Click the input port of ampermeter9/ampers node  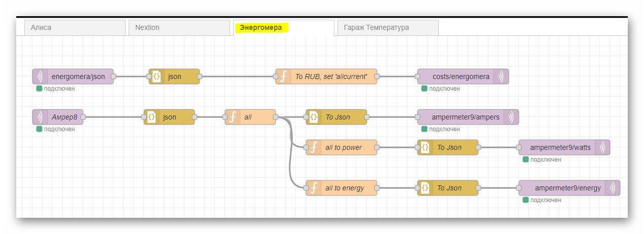pos(418,117)
